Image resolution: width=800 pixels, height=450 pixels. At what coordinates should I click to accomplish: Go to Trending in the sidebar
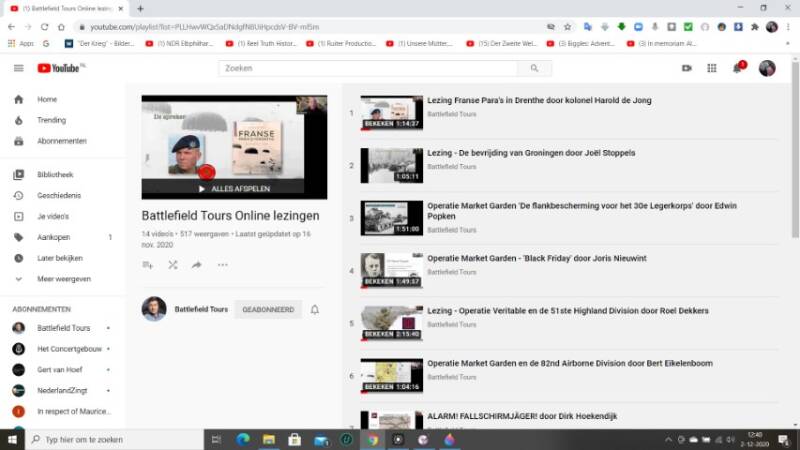pos(51,120)
